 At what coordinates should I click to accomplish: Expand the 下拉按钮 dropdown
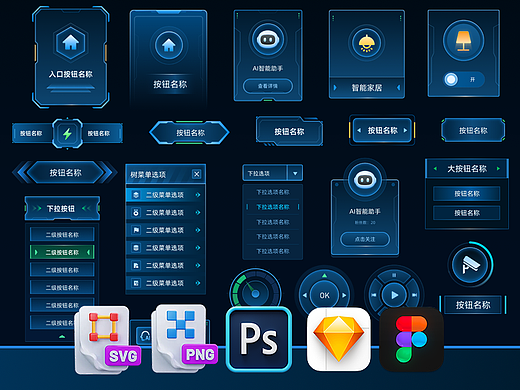(x=62, y=209)
